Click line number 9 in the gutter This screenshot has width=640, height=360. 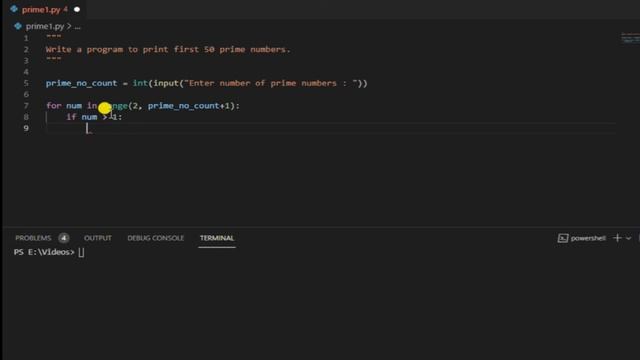[26, 128]
